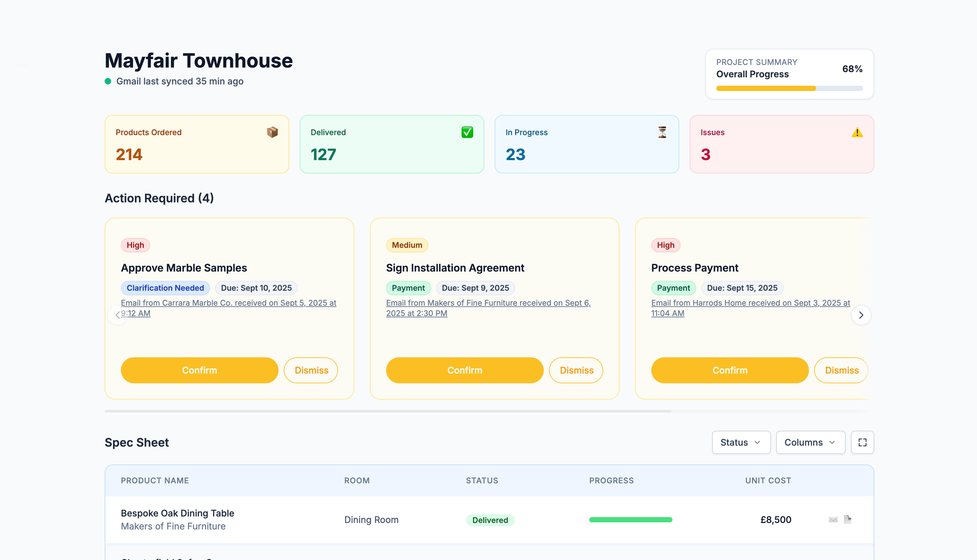Click Payment tag on Process Payment
Viewport: 977px width, 560px height.
673,288
